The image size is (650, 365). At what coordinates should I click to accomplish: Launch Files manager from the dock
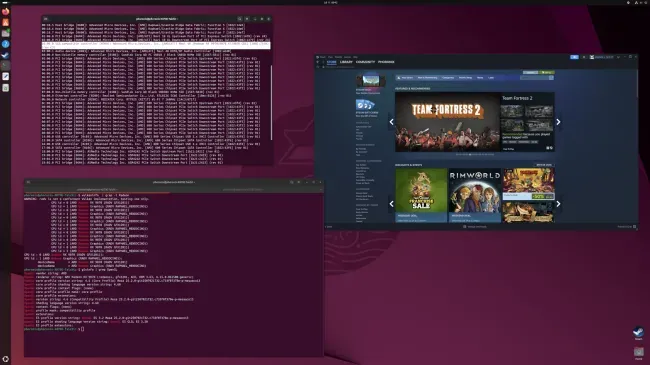(x=5, y=33)
